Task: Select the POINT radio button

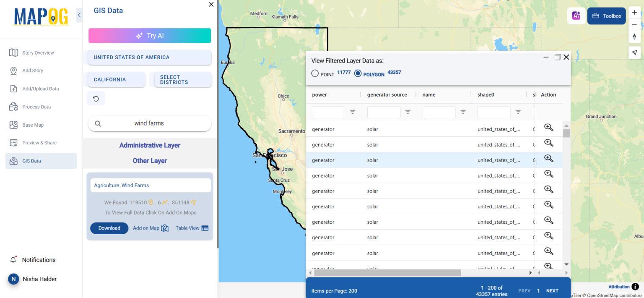Action: click(x=314, y=73)
